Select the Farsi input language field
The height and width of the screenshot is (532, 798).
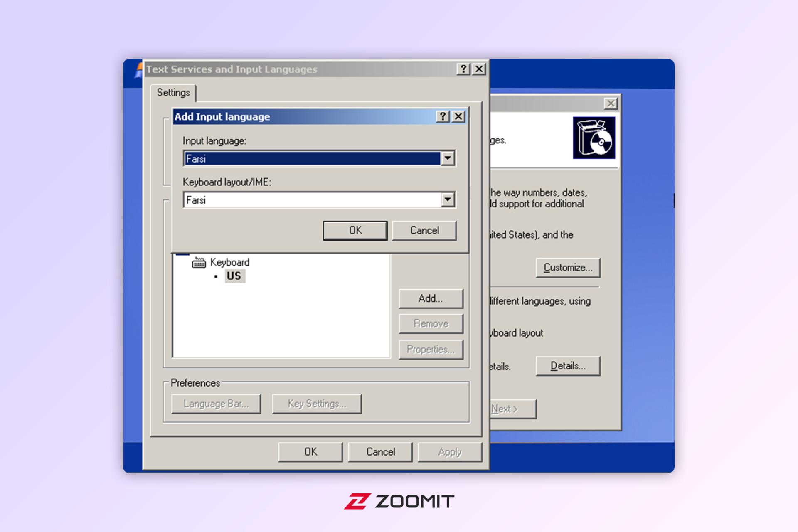[x=312, y=158]
